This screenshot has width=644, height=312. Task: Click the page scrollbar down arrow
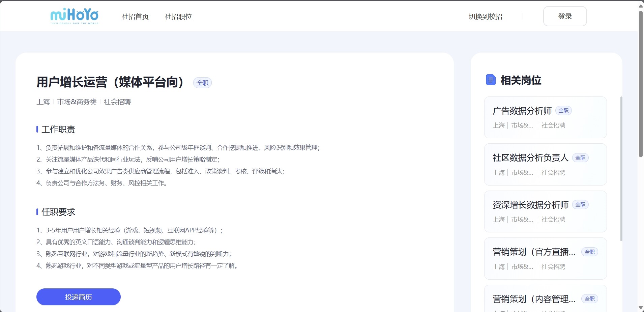coord(641,308)
